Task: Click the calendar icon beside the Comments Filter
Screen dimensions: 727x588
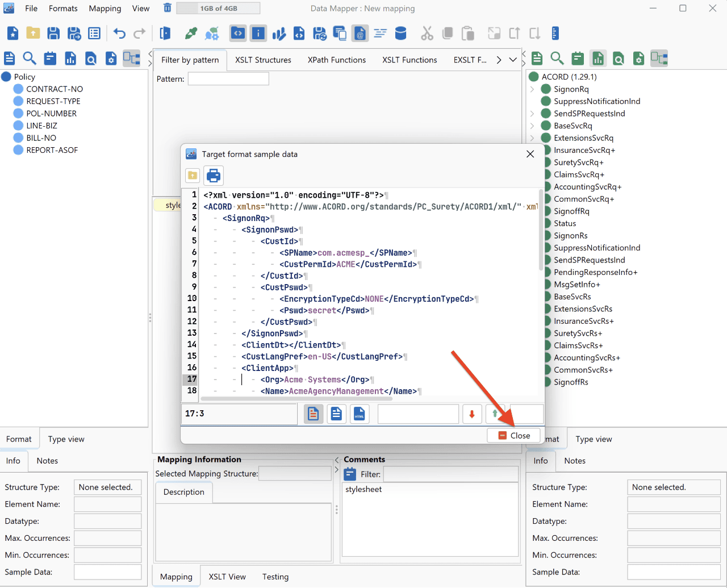Action: tap(350, 474)
